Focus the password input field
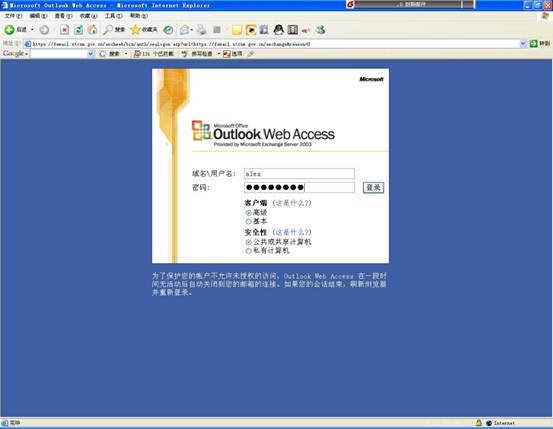Image resolution: width=553 pixels, height=429 pixels. click(299, 187)
